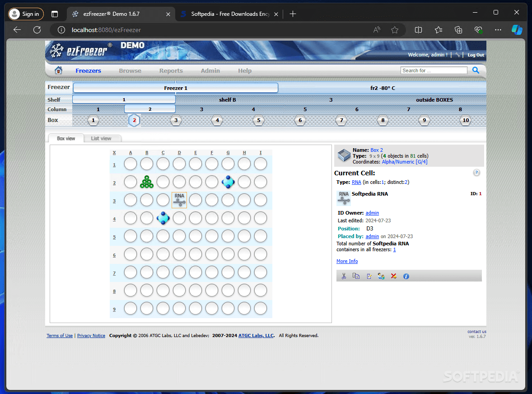Click the browser refresh icon
The width and height of the screenshot is (532, 394).
coord(37,30)
